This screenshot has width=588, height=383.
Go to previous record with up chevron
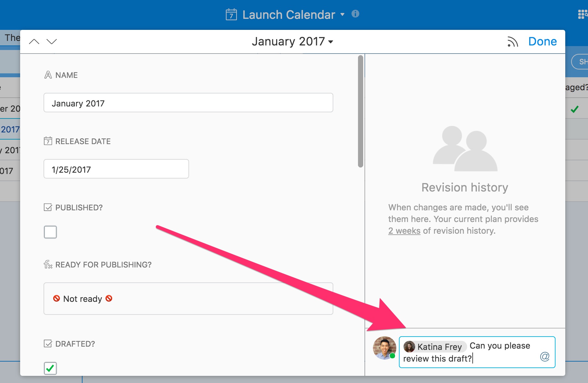pos(34,42)
